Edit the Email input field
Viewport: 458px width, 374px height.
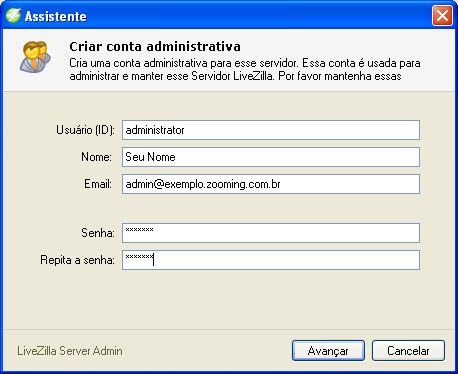tap(271, 184)
